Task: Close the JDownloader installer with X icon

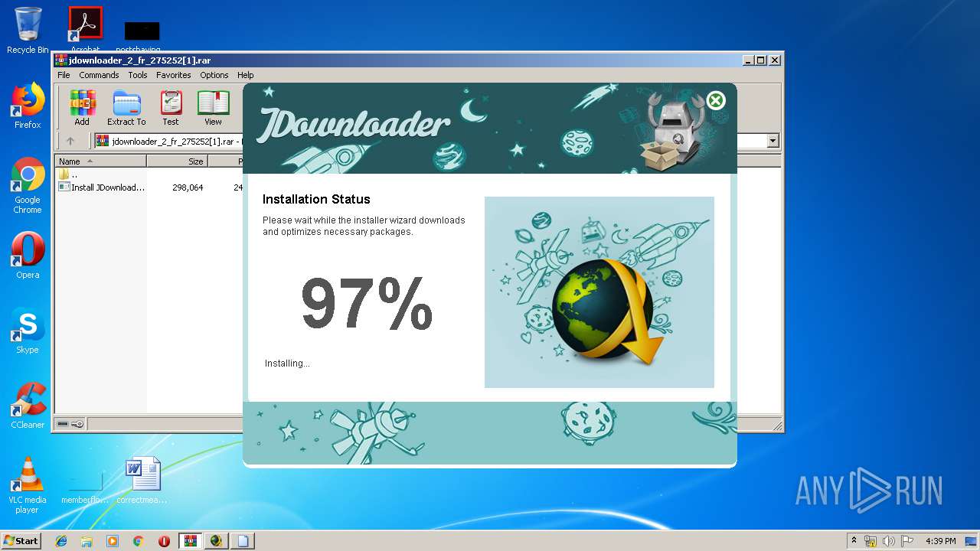Action: click(x=716, y=100)
